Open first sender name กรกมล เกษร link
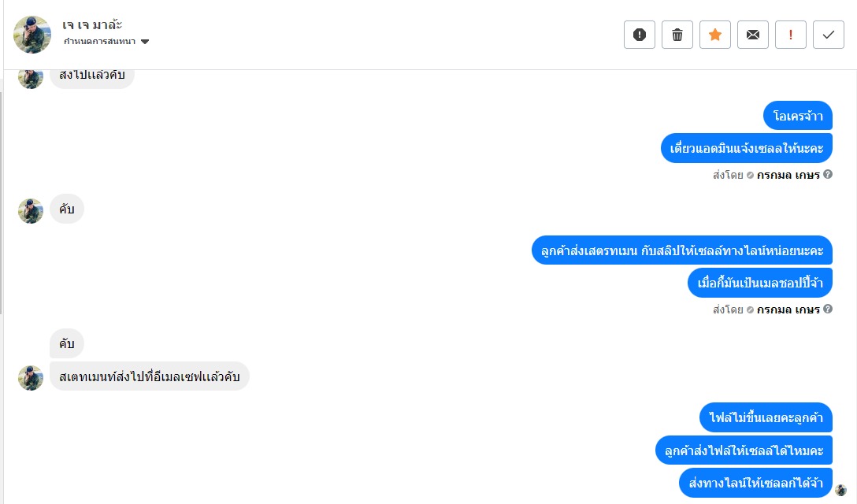 tap(788, 175)
